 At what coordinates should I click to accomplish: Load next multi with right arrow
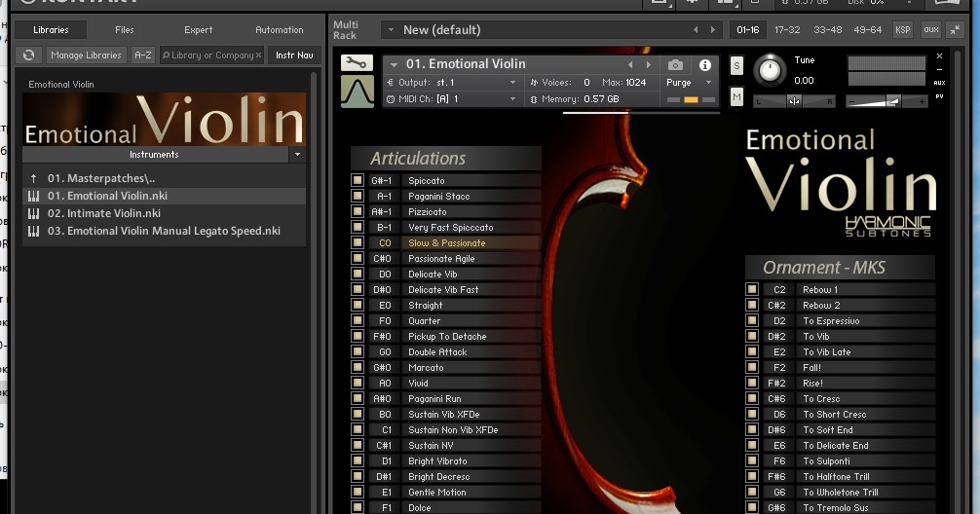coord(712,29)
